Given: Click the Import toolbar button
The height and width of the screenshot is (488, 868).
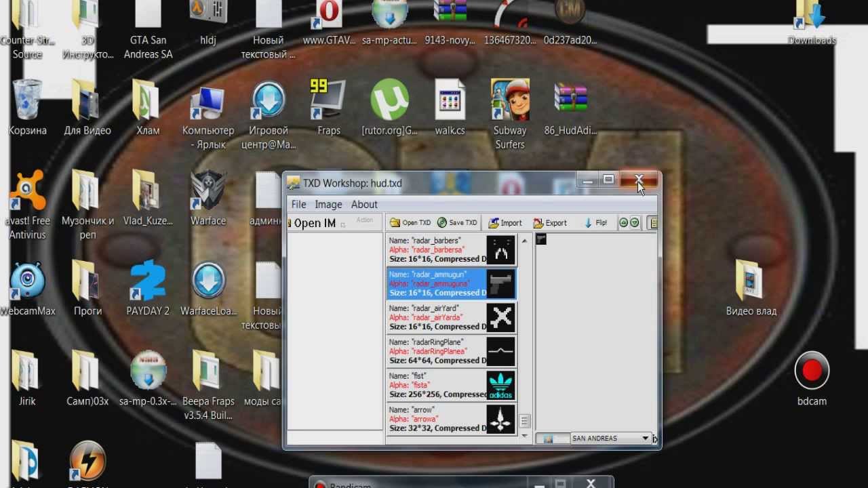Looking at the screenshot, I should pos(505,222).
